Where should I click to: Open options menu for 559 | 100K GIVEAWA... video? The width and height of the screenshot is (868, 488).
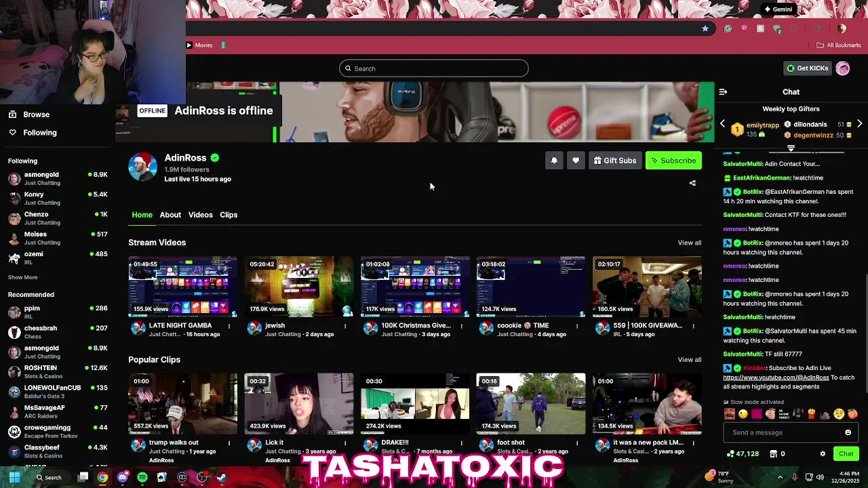[693, 326]
